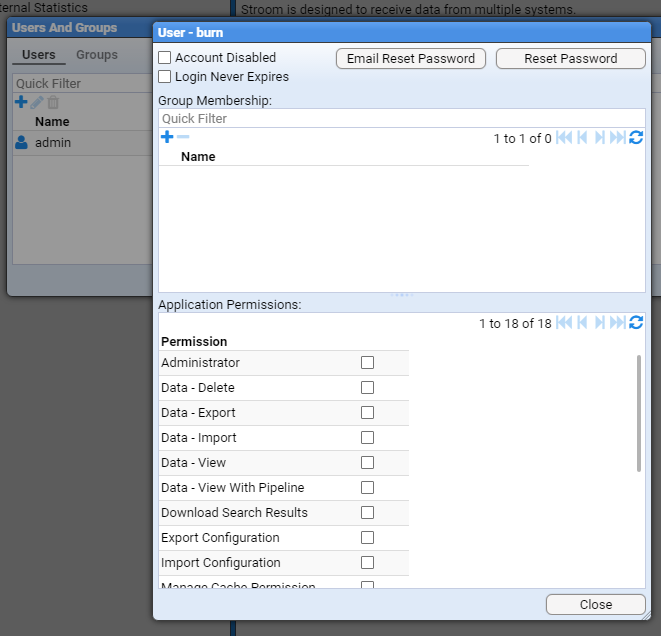Refresh the Group Membership list
This screenshot has height=636, width=661.
[x=636, y=138]
